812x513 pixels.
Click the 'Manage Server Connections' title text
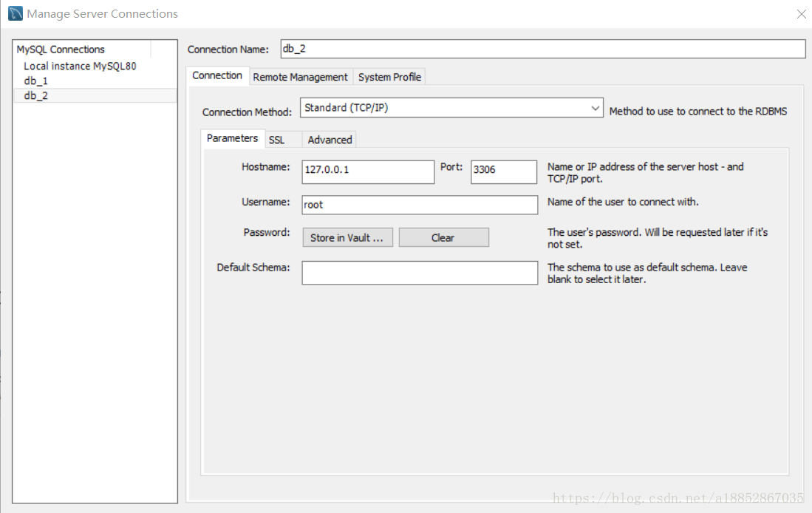point(102,14)
